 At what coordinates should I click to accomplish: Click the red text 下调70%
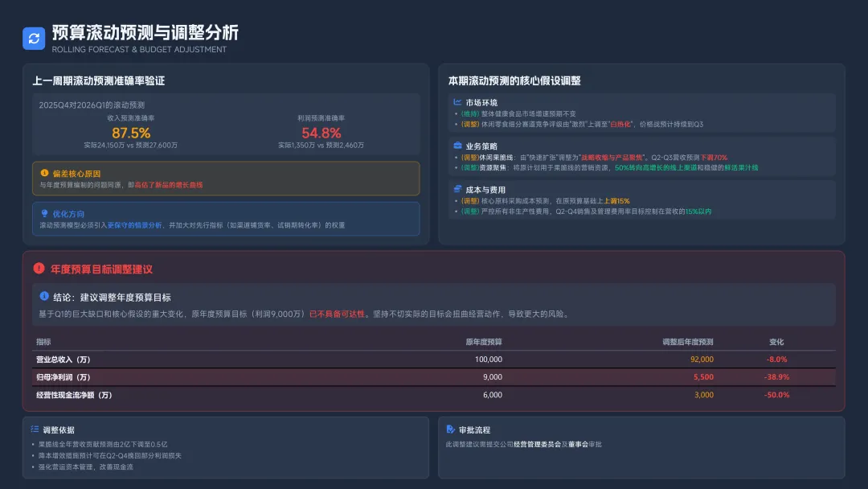pos(714,158)
